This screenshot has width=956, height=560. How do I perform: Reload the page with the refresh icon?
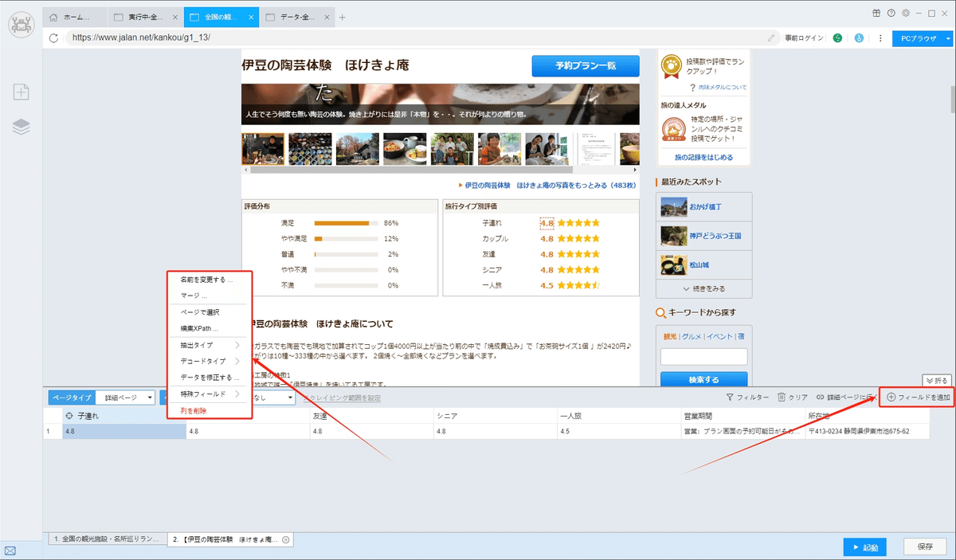click(x=53, y=37)
